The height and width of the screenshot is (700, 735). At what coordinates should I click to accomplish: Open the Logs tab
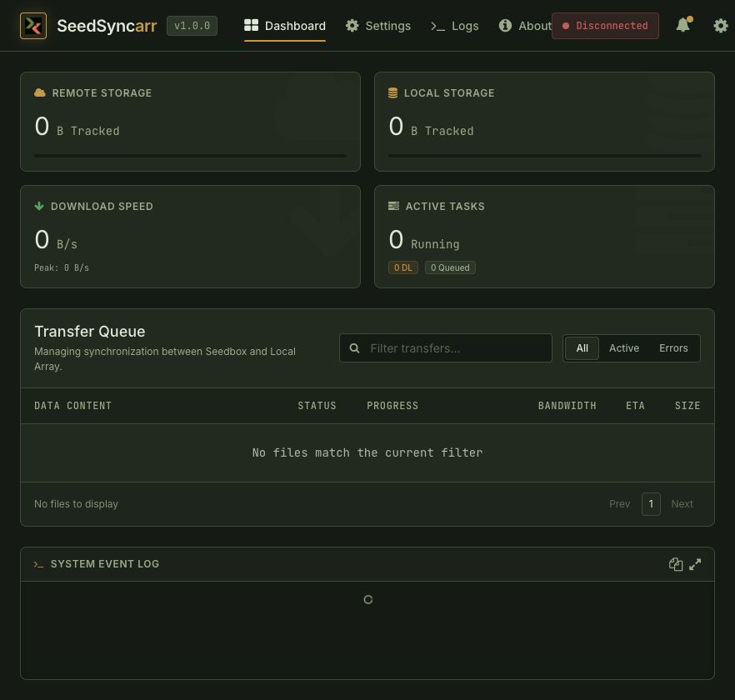click(455, 26)
